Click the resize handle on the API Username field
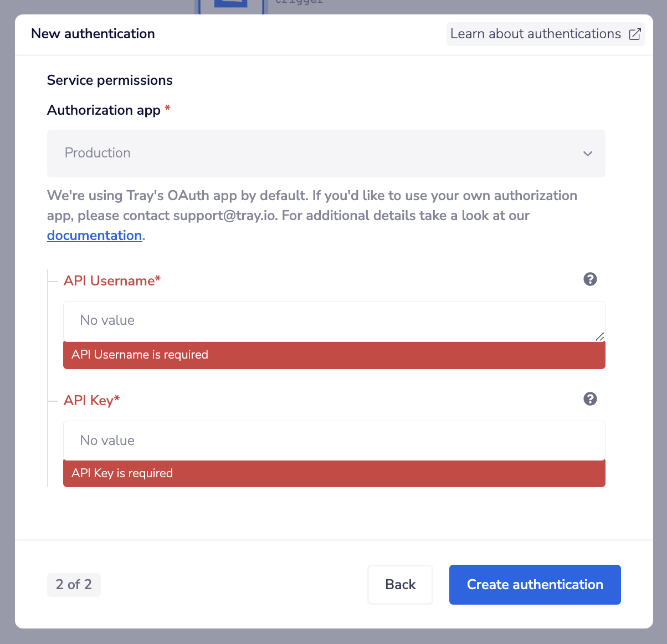The width and height of the screenshot is (667, 644). [600, 336]
